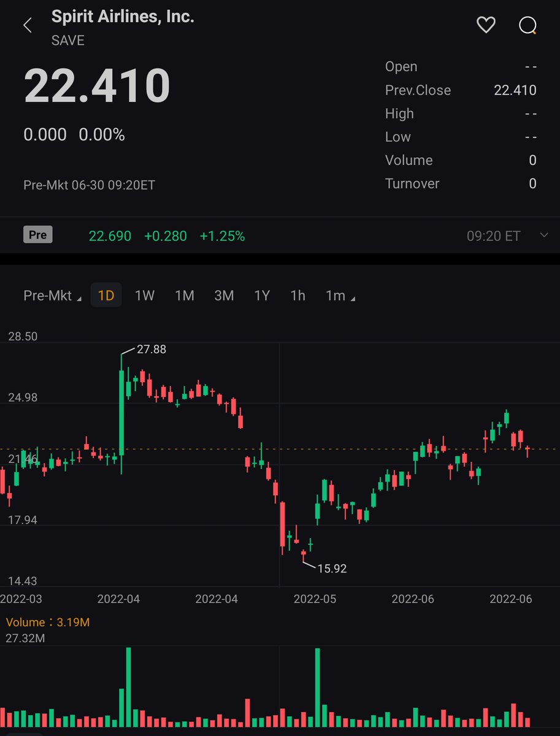Click the 24.98 price axis label

[x=23, y=397]
